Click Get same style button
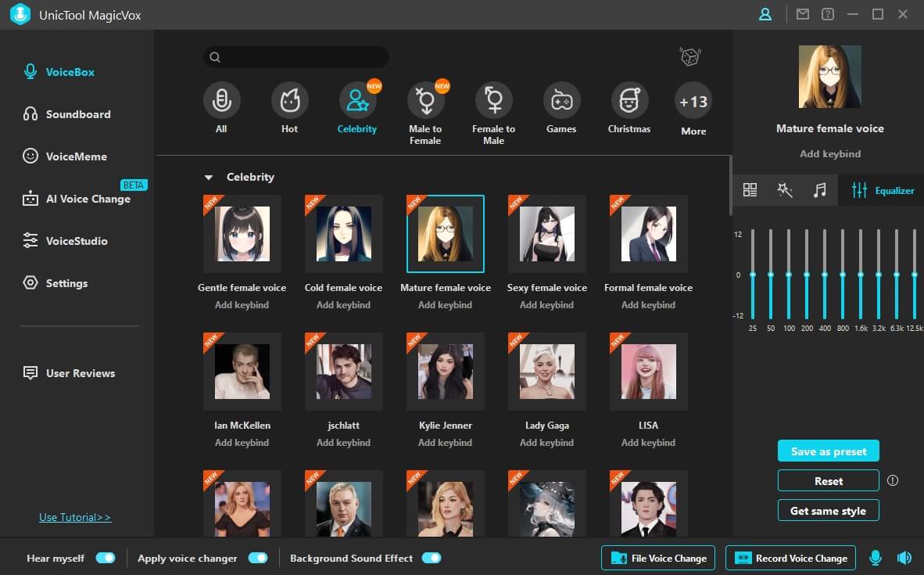Image resolution: width=924 pixels, height=575 pixels. click(829, 511)
